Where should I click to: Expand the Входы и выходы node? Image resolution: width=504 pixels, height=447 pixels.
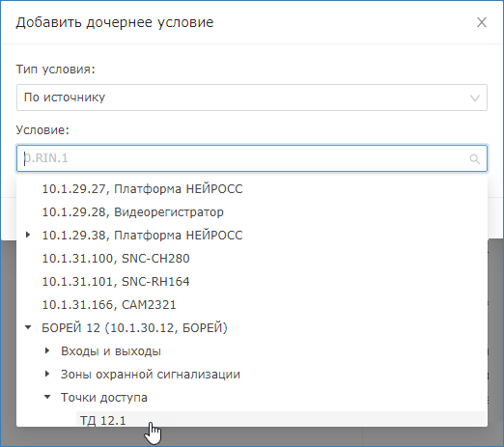click(x=47, y=351)
